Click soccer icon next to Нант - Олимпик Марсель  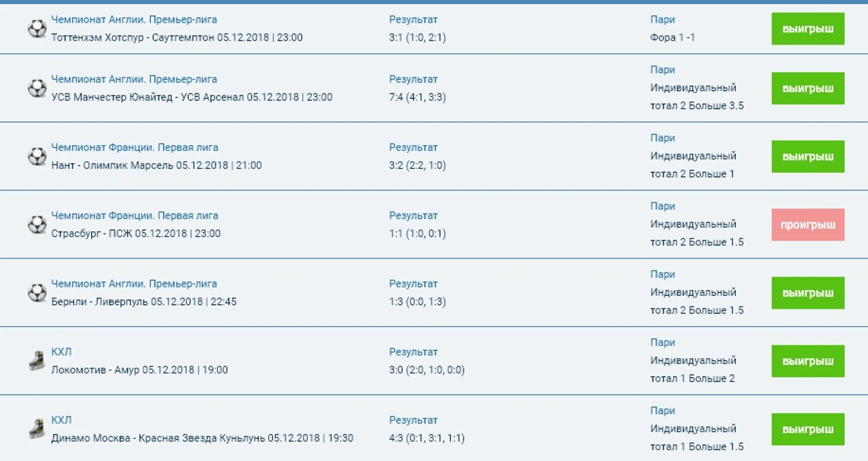37,156
